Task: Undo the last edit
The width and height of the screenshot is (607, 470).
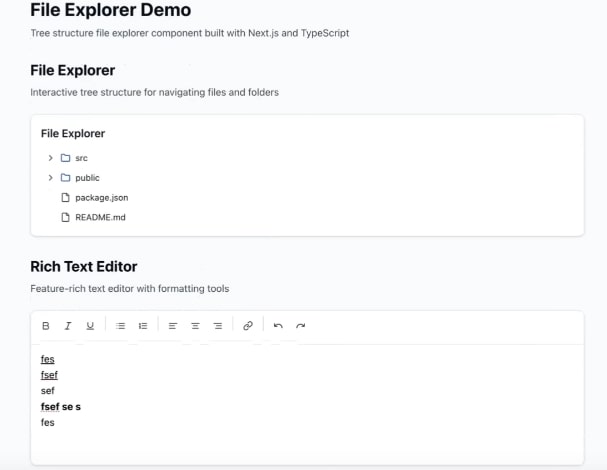Action: 278,326
